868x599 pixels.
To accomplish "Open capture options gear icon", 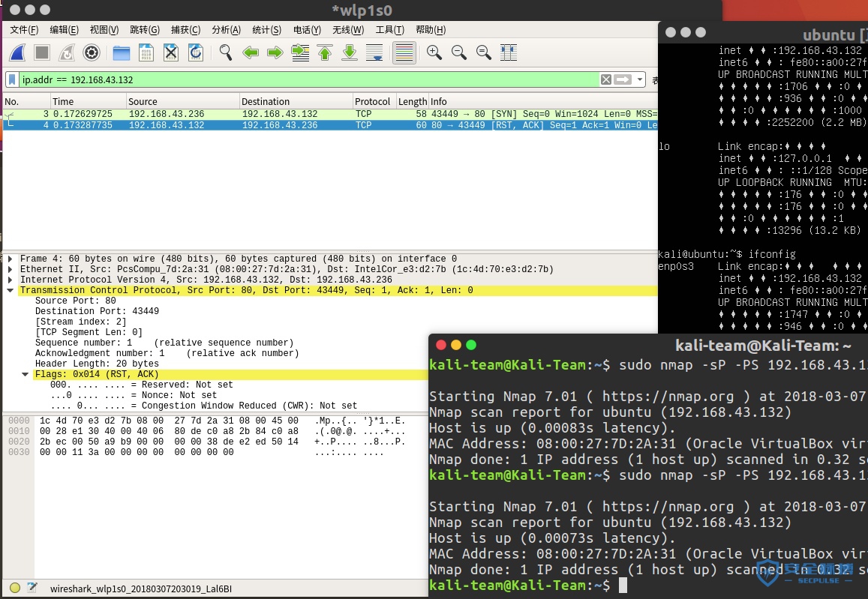I will (x=92, y=52).
